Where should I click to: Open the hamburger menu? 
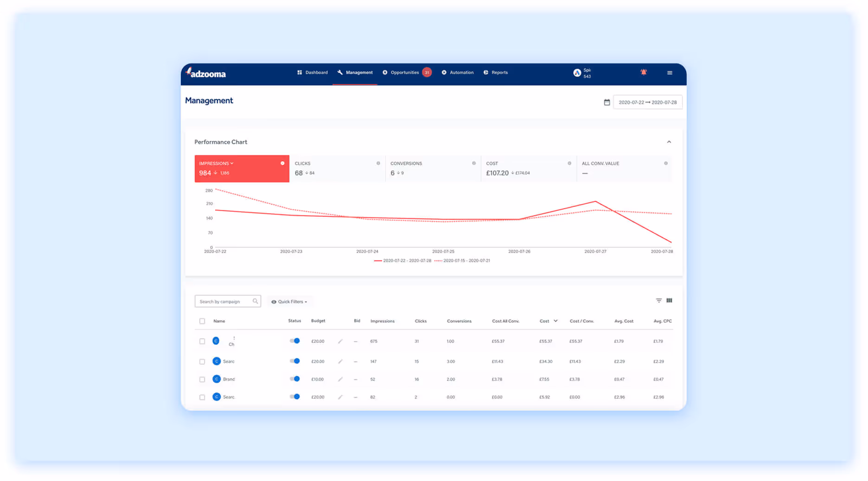pos(670,72)
